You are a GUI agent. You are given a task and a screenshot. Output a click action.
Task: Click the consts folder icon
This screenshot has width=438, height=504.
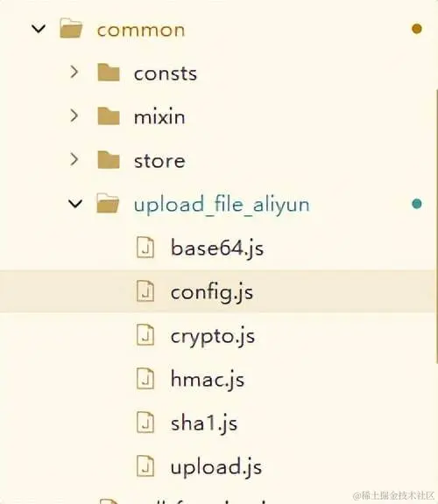click(x=109, y=73)
